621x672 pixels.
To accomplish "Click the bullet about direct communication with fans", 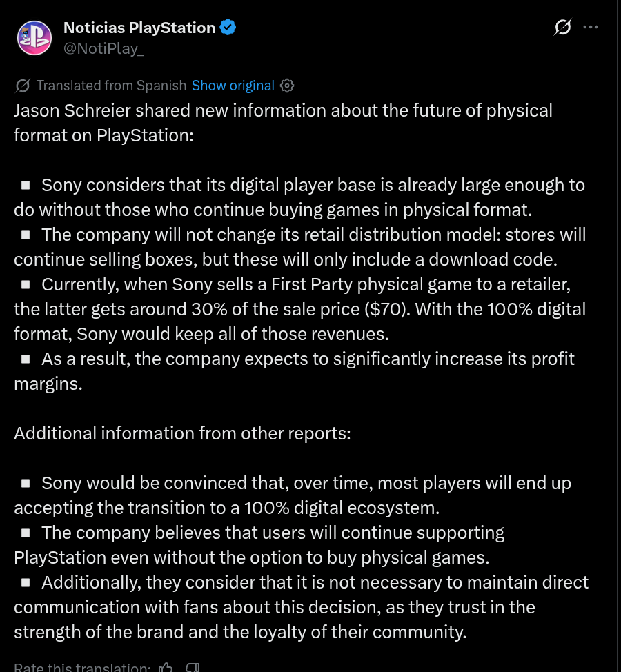I will coord(302,607).
